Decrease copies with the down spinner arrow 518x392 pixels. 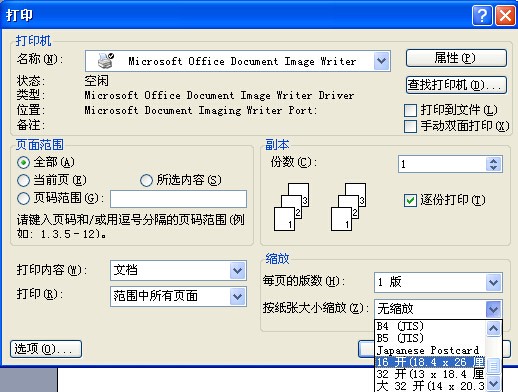tap(494, 168)
